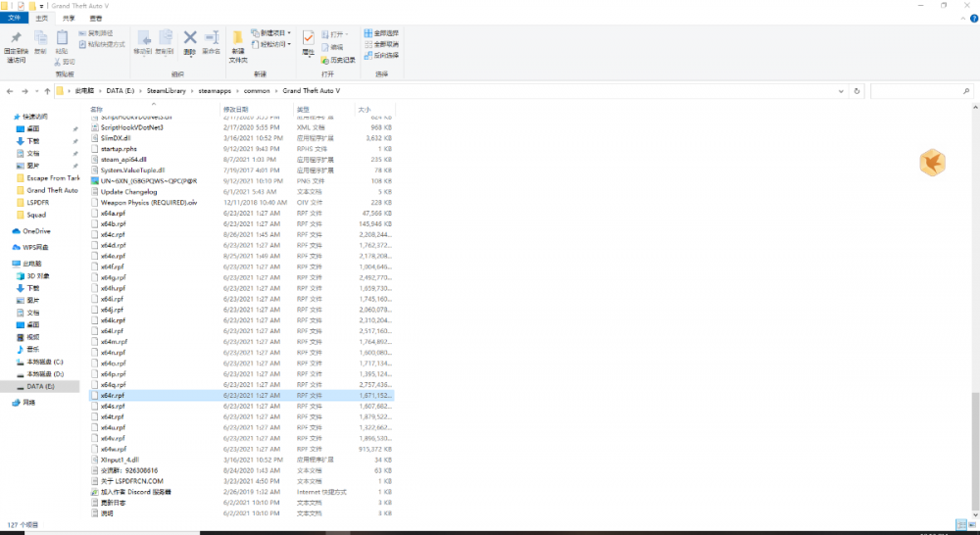980x535 pixels.
Task: Click 复制路径 in the ribbon
Action: (x=96, y=33)
